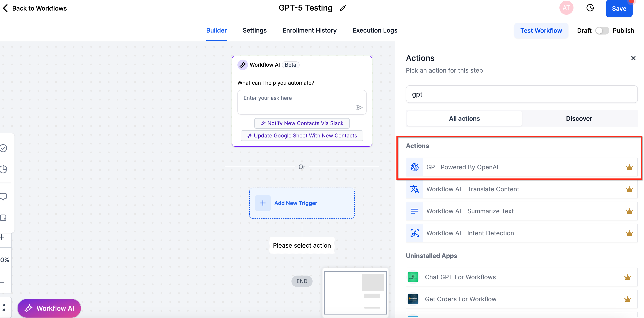The height and width of the screenshot is (318, 644).
Task: Click the canvas minimap thumbnail
Action: (x=355, y=293)
